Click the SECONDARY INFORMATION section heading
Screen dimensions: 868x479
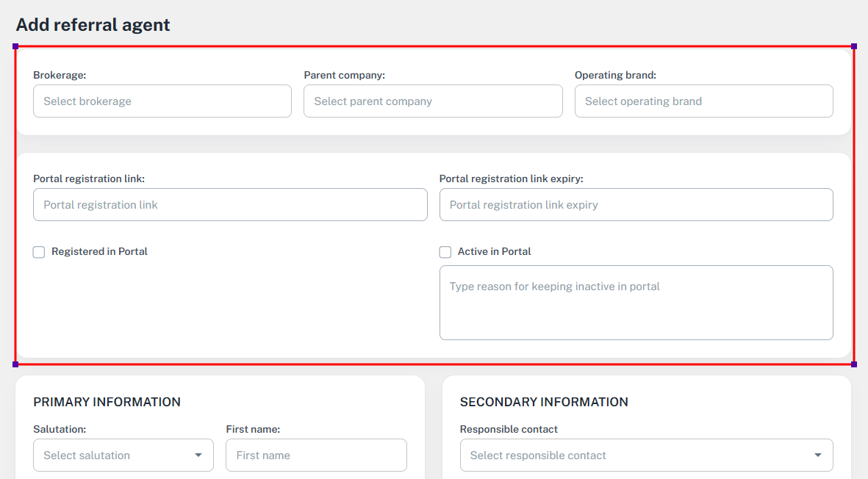pyautogui.click(x=544, y=402)
